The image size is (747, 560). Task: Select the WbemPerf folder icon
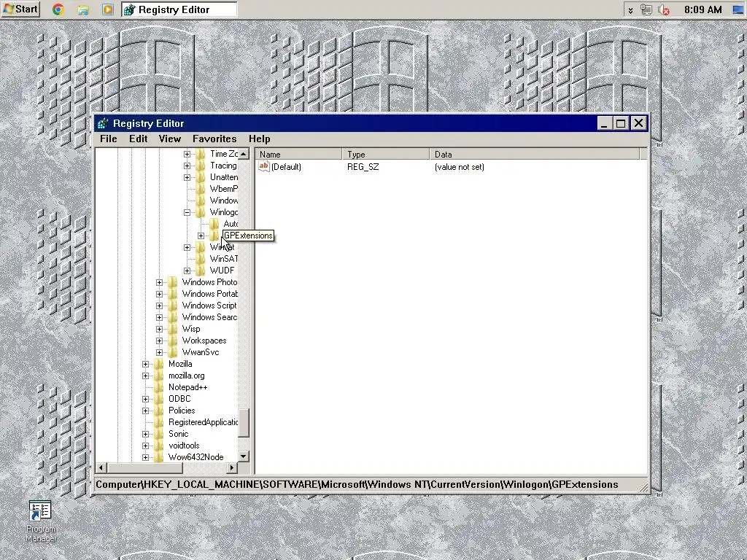[x=201, y=189]
